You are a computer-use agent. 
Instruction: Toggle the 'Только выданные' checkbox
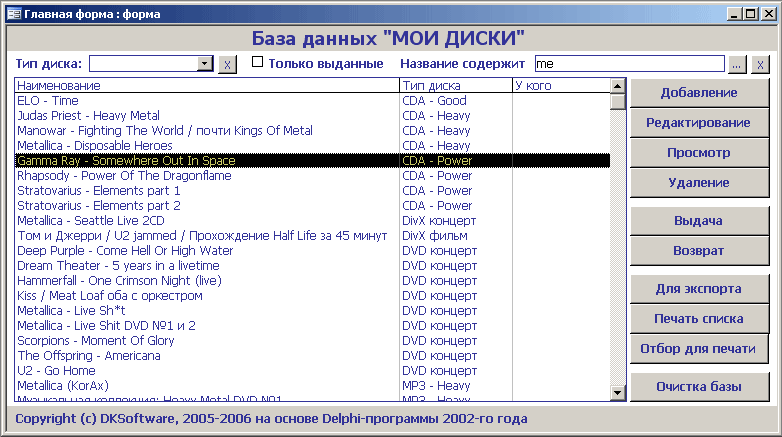pyautogui.click(x=257, y=62)
